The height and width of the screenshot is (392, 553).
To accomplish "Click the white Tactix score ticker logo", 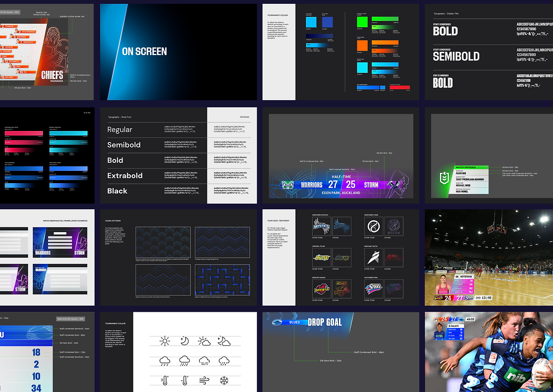I will tap(374, 258).
